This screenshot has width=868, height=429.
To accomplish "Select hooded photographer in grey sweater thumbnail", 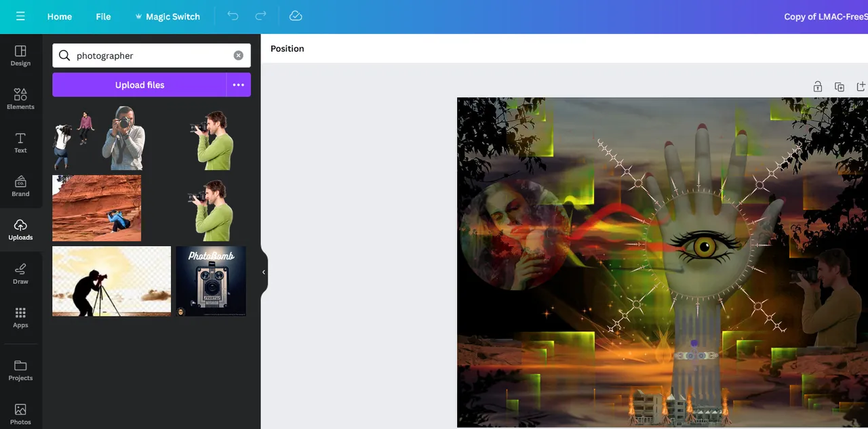I will [x=123, y=138].
